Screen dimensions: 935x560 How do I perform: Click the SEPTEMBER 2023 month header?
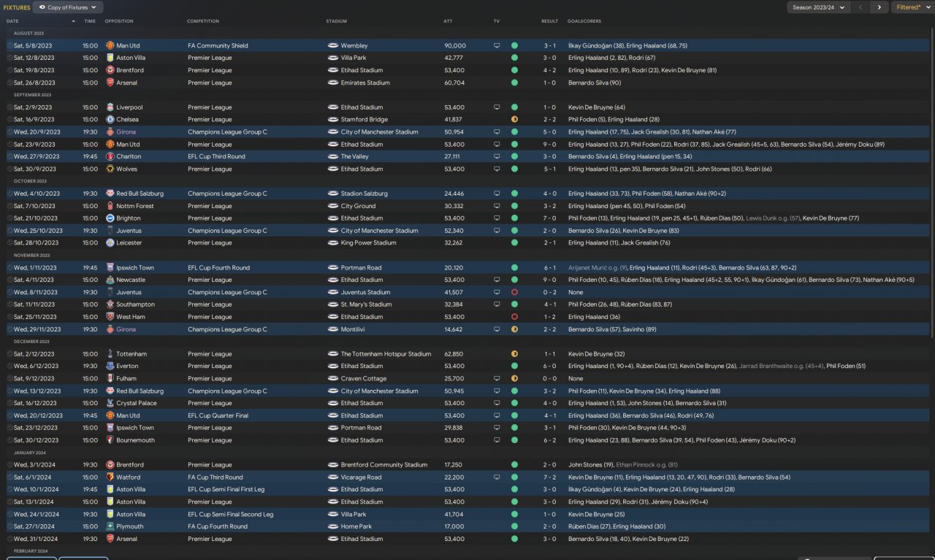33,95
